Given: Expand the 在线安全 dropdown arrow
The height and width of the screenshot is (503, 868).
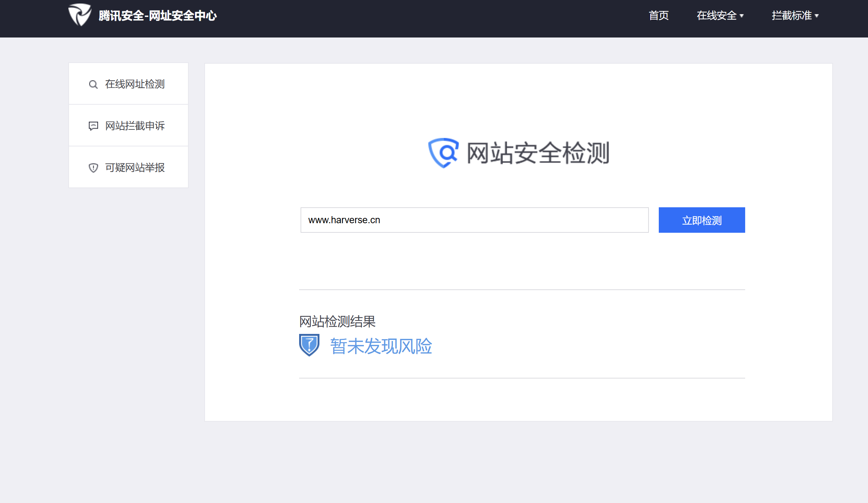Looking at the screenshot, I should click(742, 16).
